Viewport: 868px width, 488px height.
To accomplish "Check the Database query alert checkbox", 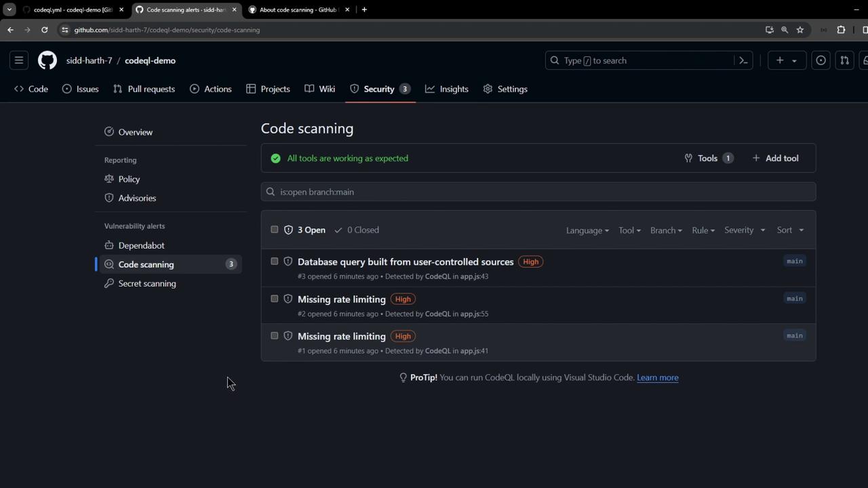I will coord(275,261).
